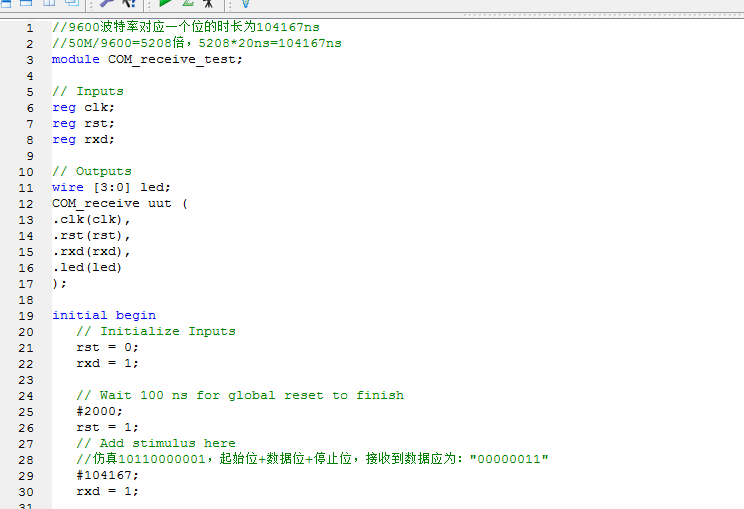Click the closing ');' on line 17

[59, 284]
